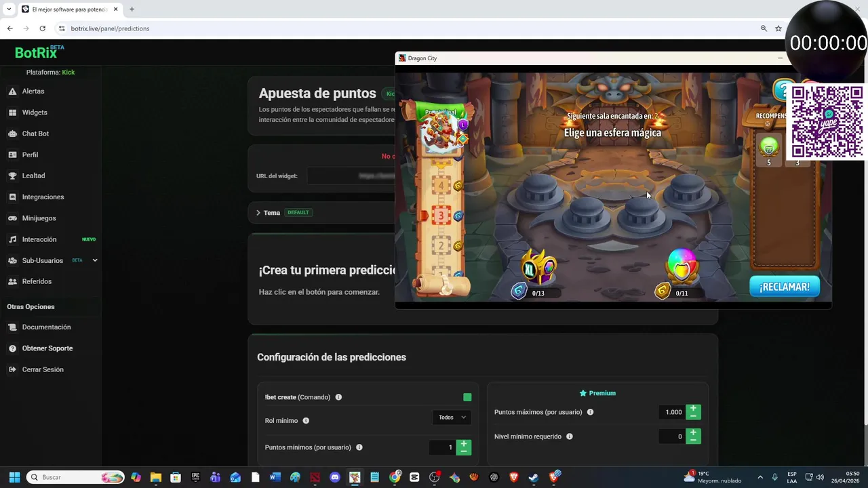868x488 pixels.
Task: Choose the far-left stone pedestal
Action: tap(538, 191)
